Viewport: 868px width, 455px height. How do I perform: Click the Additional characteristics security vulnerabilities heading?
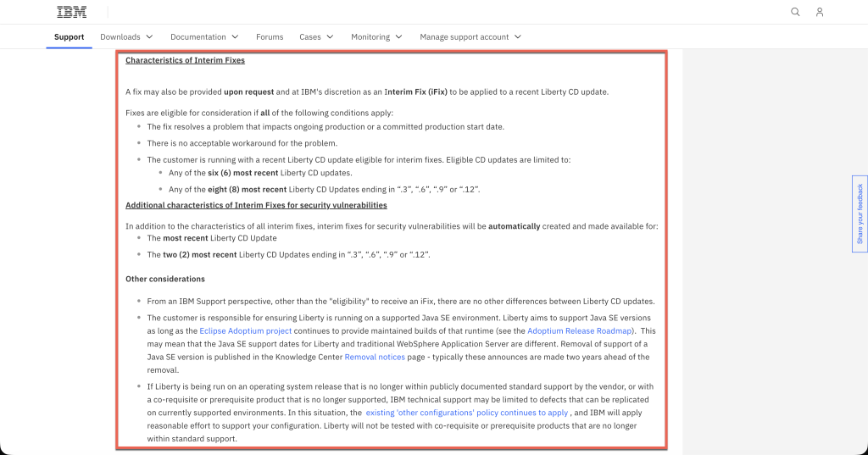[x=256, y=205]
